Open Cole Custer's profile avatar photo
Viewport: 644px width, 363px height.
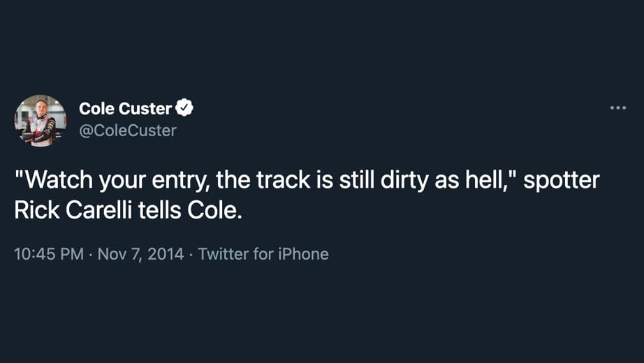tap(41, 121)
